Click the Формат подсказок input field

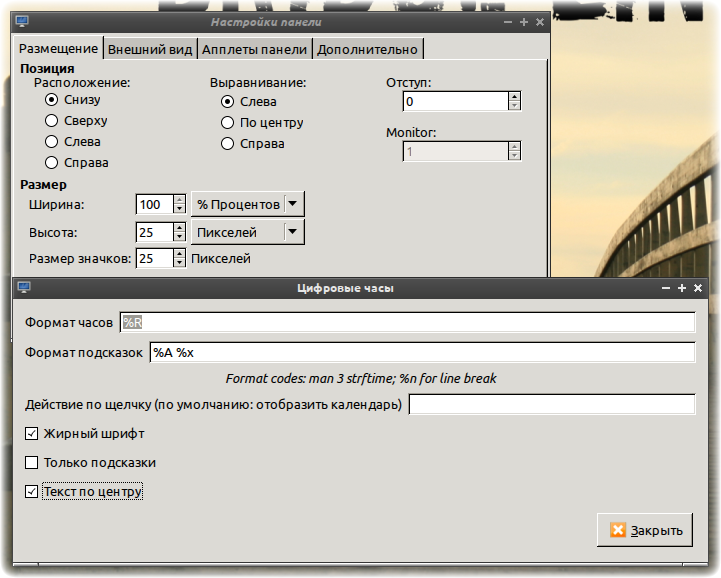[423, 352]
